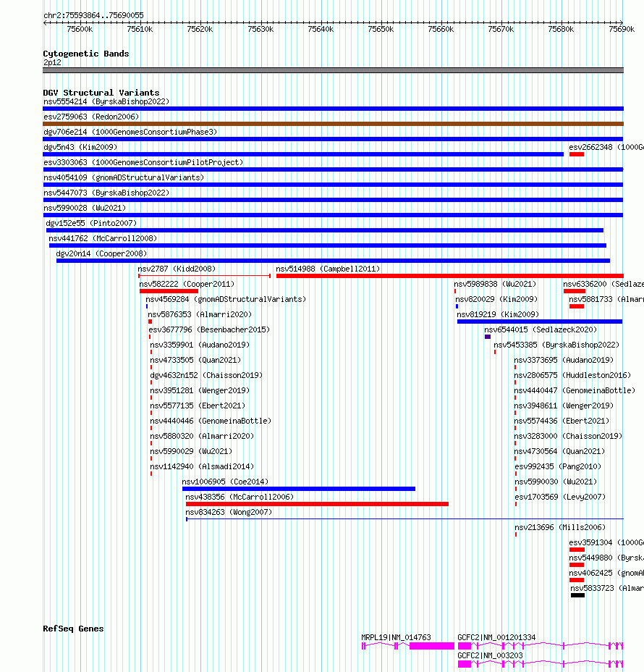Open nsv5990030 (Wu2021) label

pos(556,482)
